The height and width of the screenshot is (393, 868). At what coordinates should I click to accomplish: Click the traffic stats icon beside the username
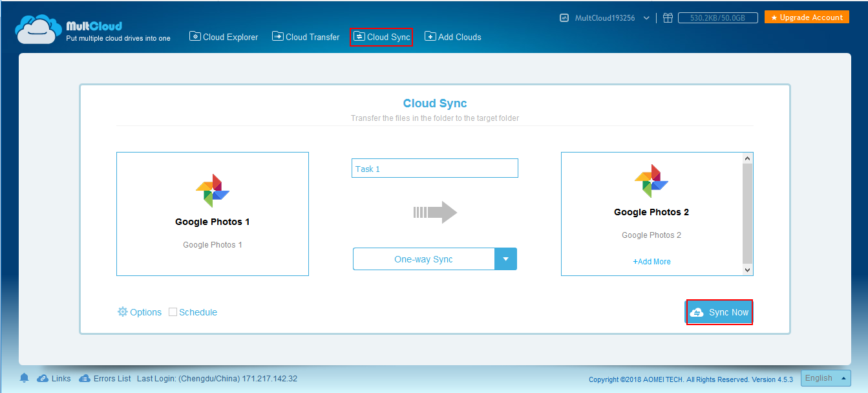click(x=564, y=18)
